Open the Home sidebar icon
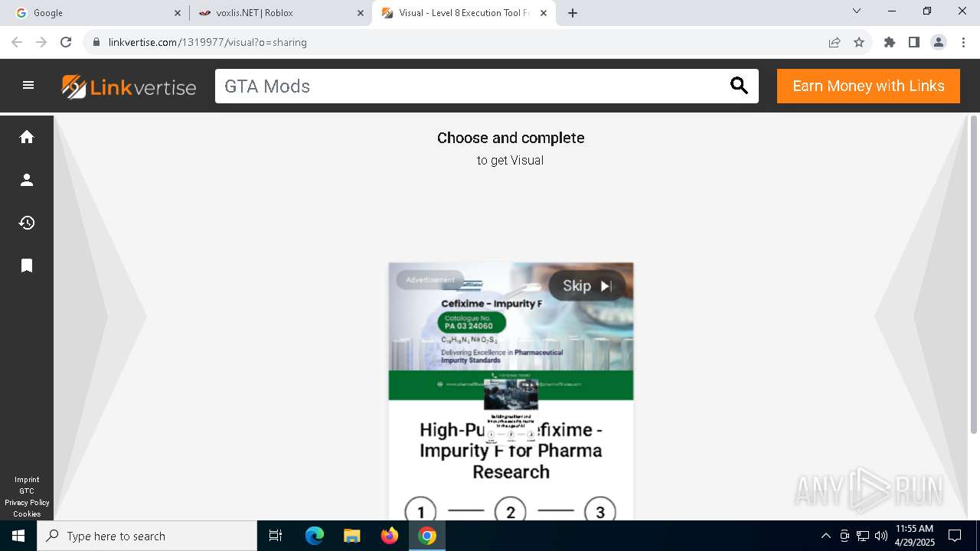Screen dimensions: 980x551 [x=27, y=137]
